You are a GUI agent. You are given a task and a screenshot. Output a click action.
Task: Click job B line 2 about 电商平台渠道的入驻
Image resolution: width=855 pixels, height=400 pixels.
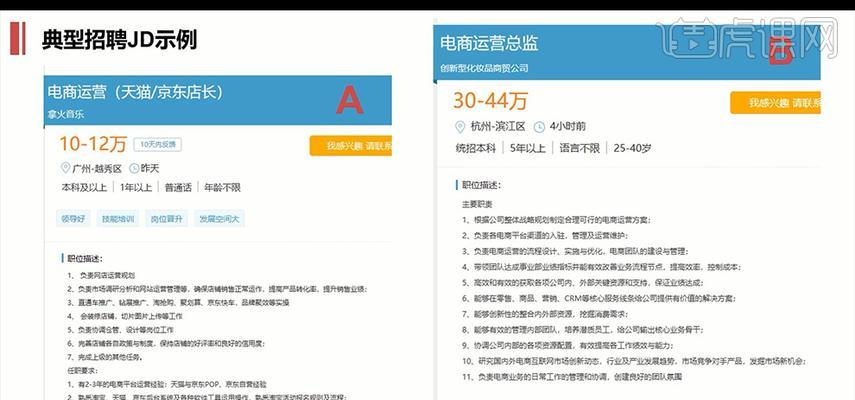(x=545, y=236)
